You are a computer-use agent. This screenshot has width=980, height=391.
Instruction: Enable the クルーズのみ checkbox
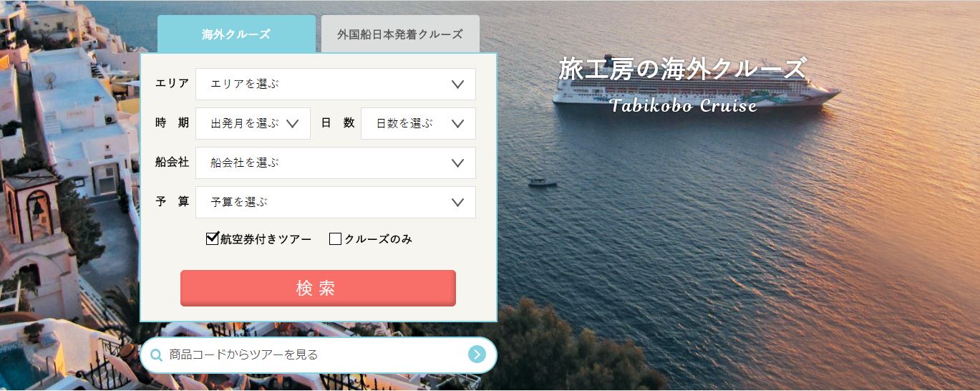point(335,239)
